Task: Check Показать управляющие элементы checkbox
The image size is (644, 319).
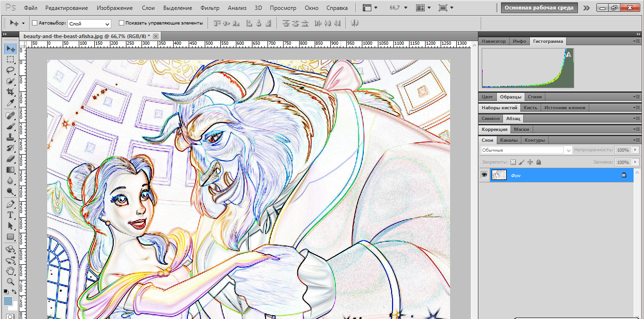Action: pyautogui.click(x=122, y=23)
